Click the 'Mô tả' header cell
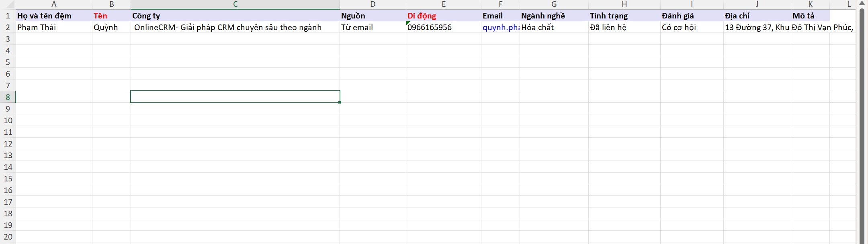The height and width of the screenshot is (244, 868). pos(810,16)
